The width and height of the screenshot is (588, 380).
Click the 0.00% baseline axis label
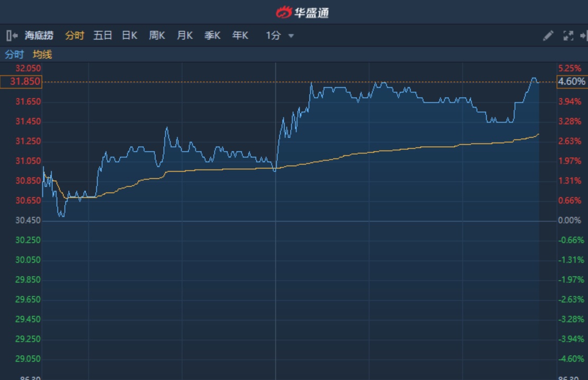(x=570, y=220)
